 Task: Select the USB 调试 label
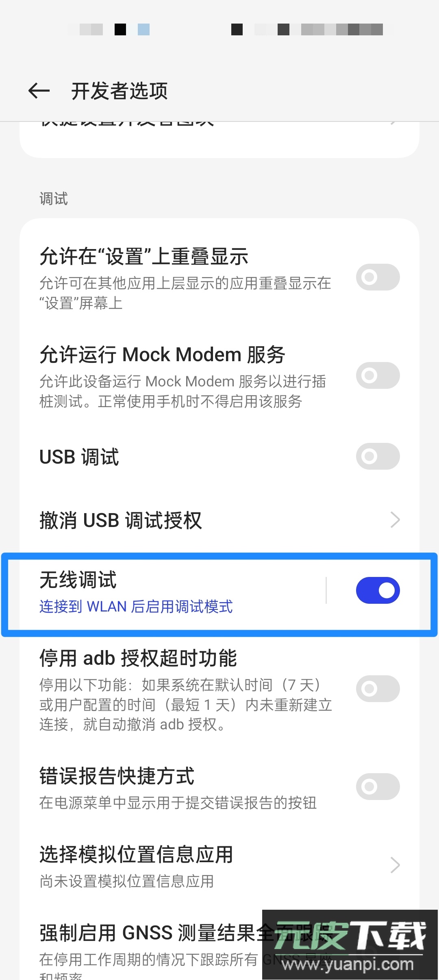(x=79, y=457)
